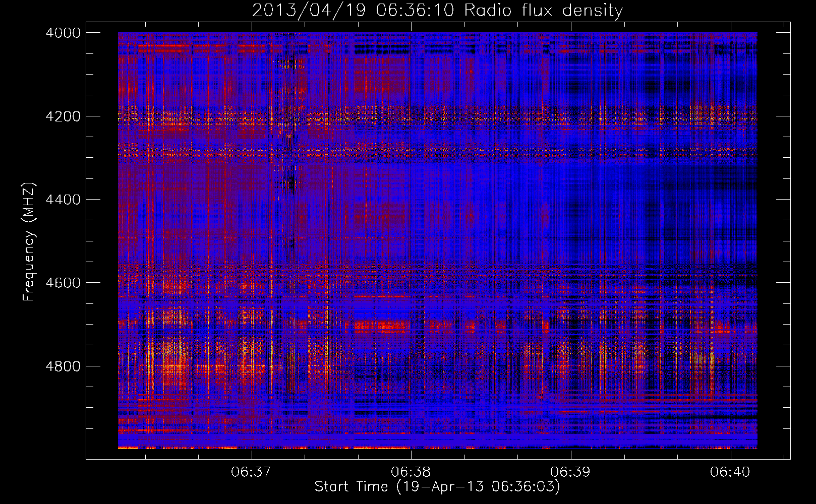Click the '06:40' time axis label

click(x=730, y=472)
